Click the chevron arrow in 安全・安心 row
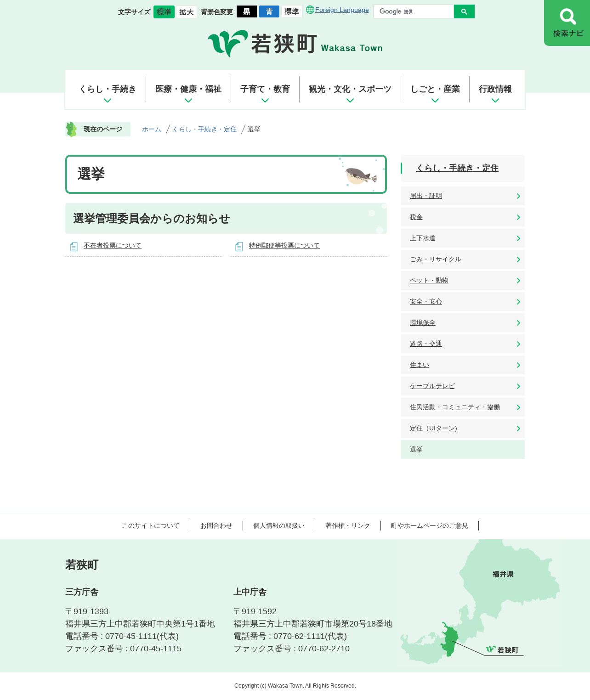Image resolution: width=590 pixels, height=700 pixels. [x=518, y=302]
